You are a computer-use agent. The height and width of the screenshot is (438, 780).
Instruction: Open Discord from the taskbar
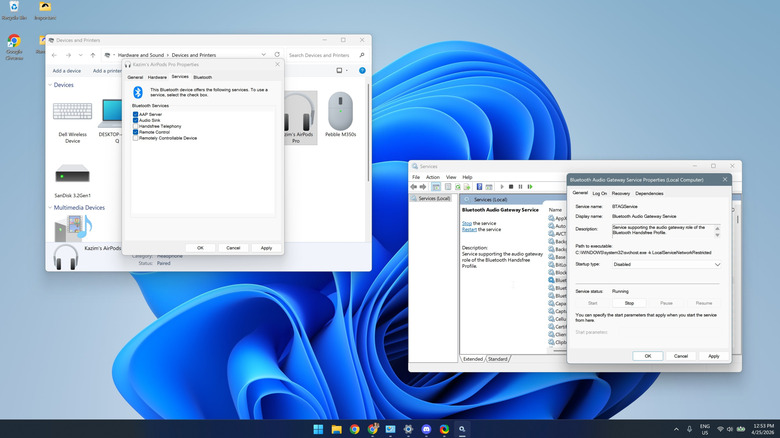[x=426, y=429]
